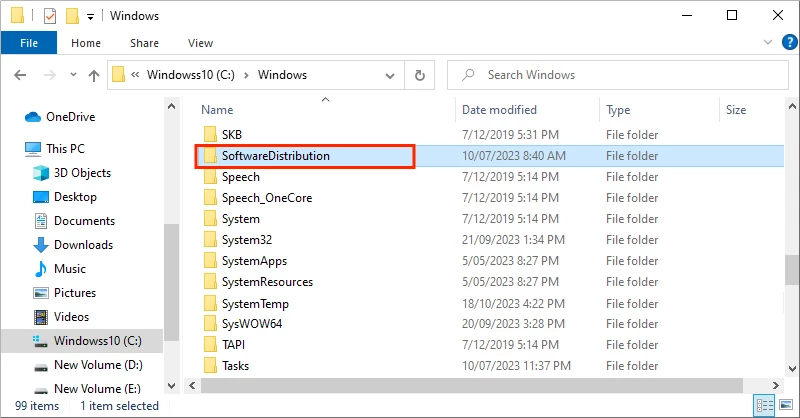Switch to the View ribbon tab
This screenshot has height=418, width=800.
tap(200, 43)
